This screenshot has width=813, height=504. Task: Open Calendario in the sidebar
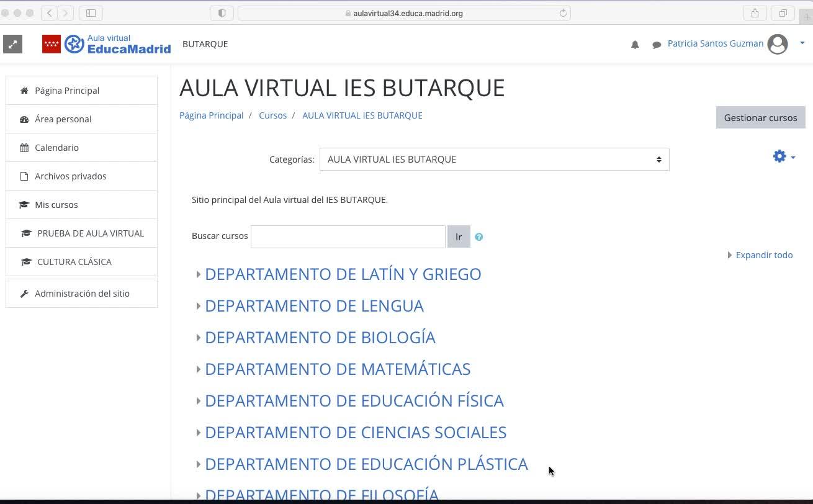pyautogui.click(x=81, y=148)
